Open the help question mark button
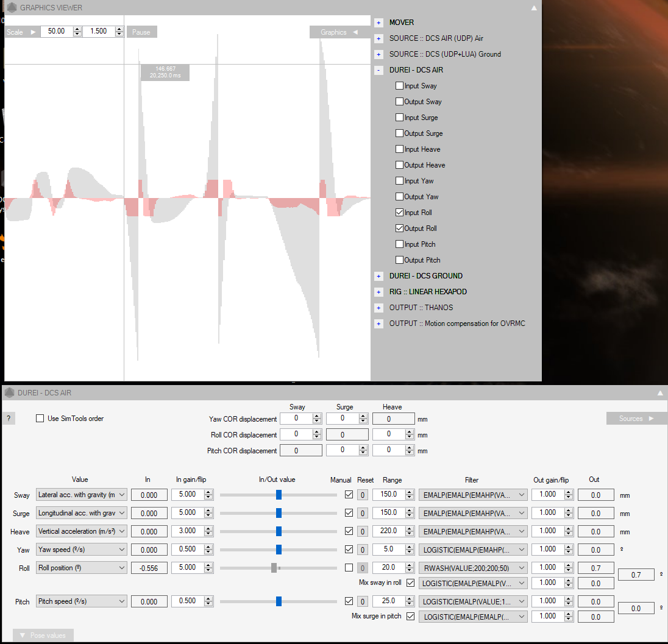The image size is (668, 644). click(x=9, y=418)
